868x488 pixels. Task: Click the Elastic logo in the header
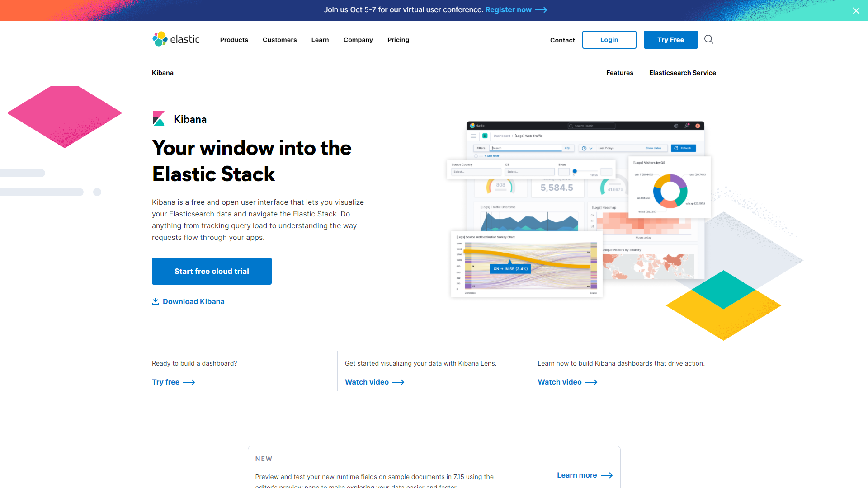176,39
